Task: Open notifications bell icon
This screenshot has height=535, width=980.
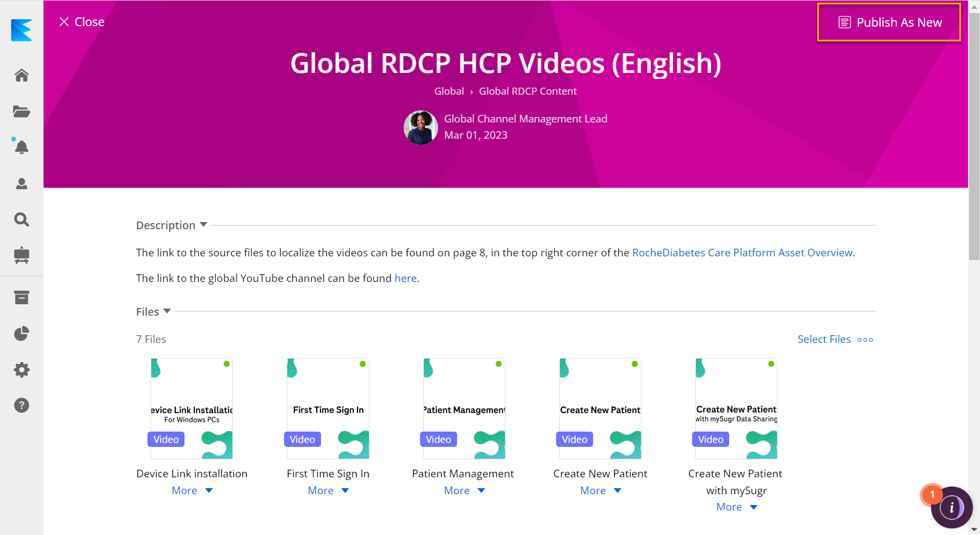Action: click(x=22, y=147)
